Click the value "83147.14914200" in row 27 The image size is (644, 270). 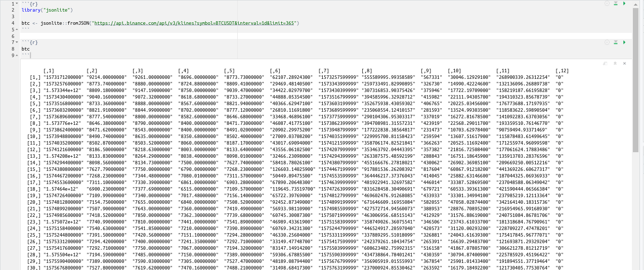292,247
